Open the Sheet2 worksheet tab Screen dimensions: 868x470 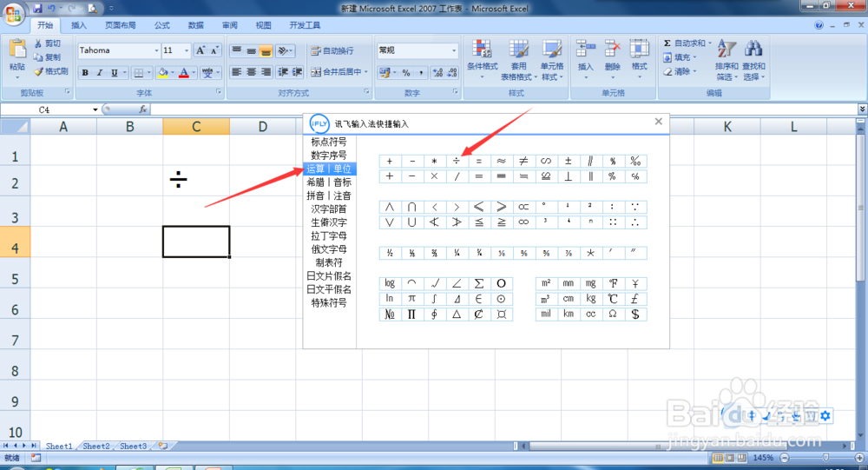click(95, 446)
